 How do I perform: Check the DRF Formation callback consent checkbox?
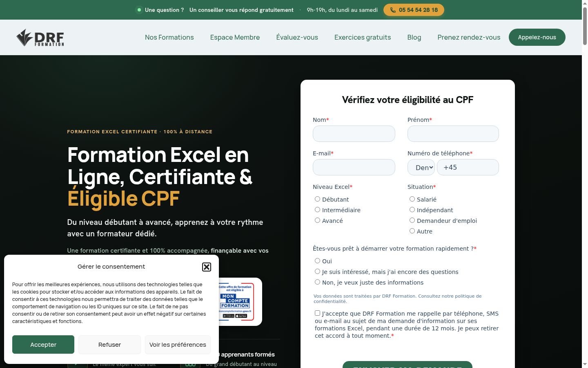coord(317,313)
